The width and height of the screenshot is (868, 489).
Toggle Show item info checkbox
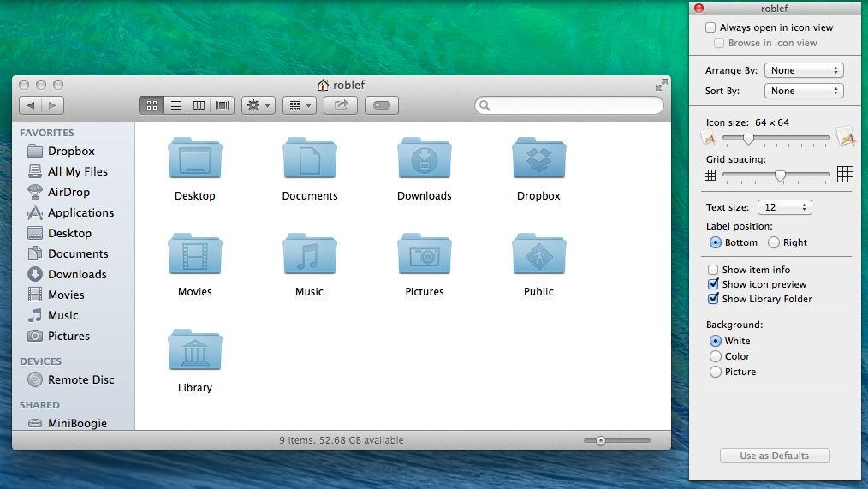713,270
